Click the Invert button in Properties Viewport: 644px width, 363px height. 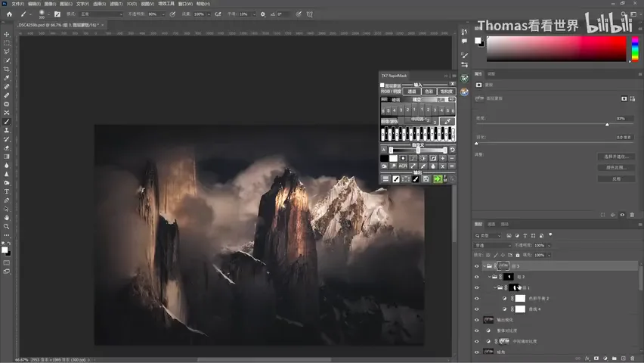(x=616, y=178)
